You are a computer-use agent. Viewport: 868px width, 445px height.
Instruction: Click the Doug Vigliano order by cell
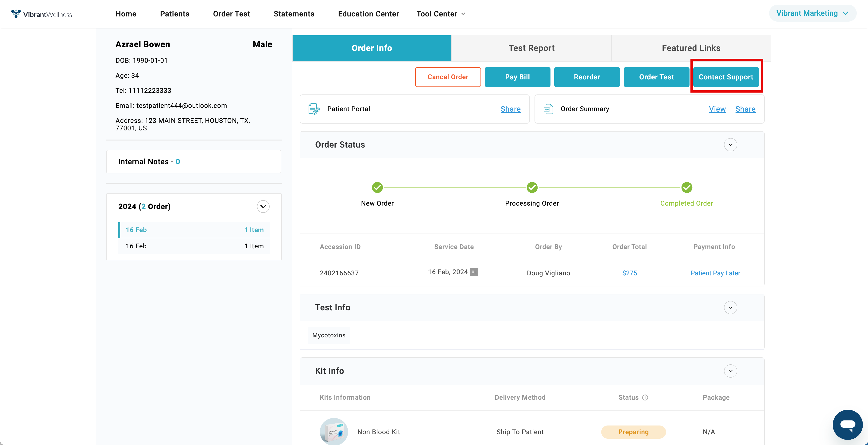pyautogui.click(x=548, y=273)
